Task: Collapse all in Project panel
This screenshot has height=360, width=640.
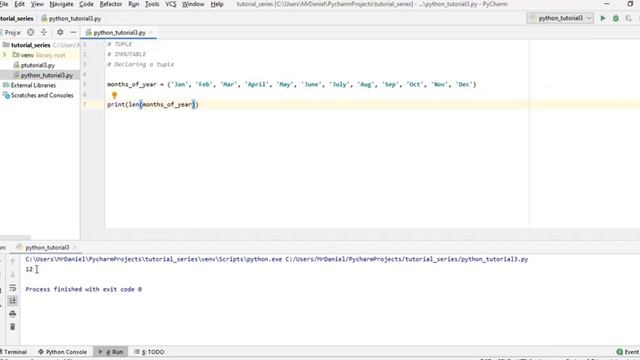Action: (x=44, y=32)
